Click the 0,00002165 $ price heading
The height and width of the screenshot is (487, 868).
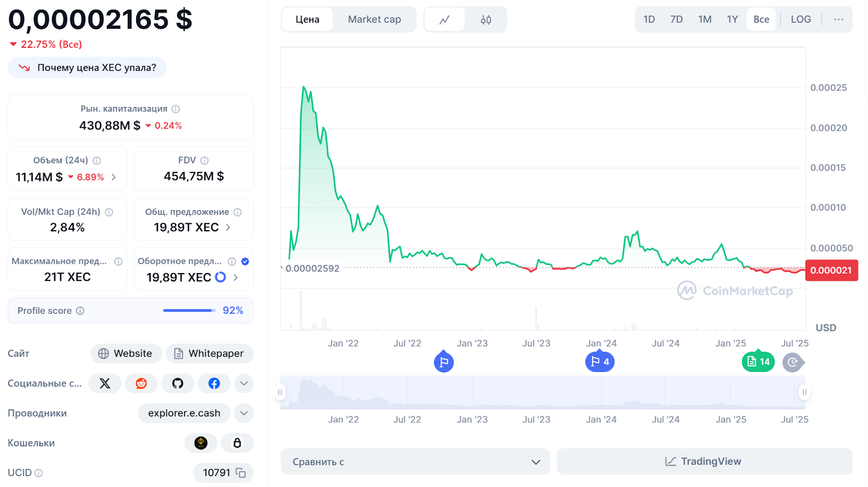[100, 20]
